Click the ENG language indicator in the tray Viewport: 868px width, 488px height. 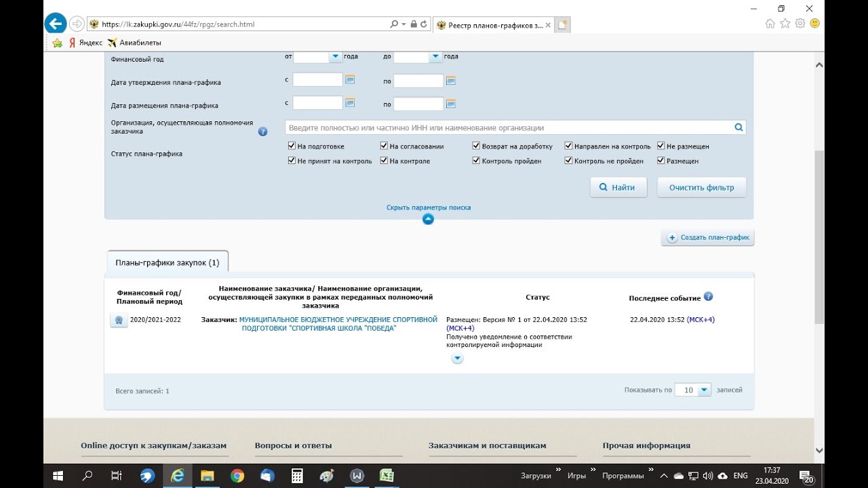(x=741, y=476)
